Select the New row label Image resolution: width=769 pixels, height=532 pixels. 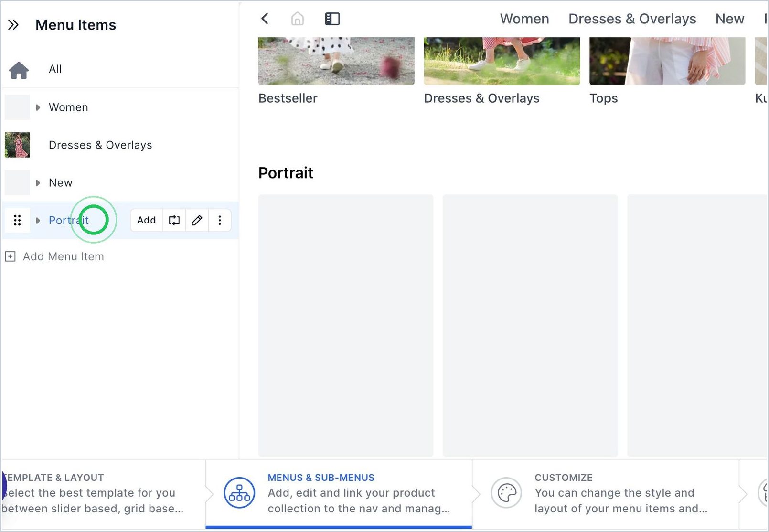pyautogui.click(x=61, y=183)
